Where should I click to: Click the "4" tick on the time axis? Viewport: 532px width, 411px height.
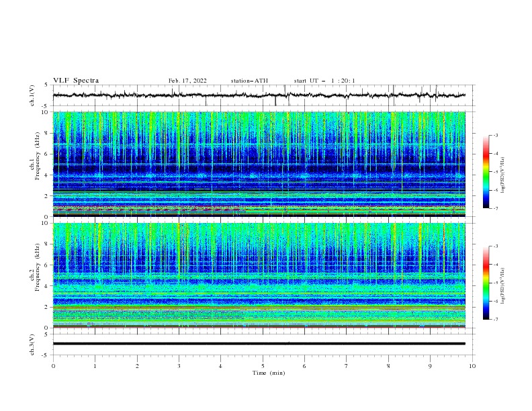[221, 366]
